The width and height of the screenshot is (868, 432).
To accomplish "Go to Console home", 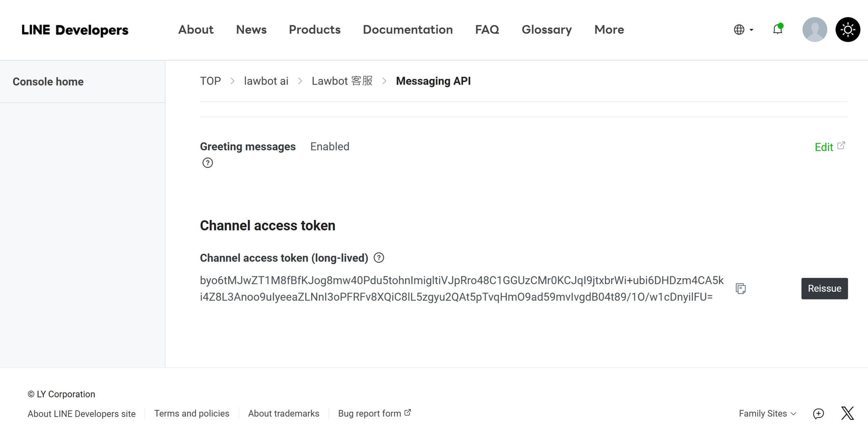I will 48,81.
